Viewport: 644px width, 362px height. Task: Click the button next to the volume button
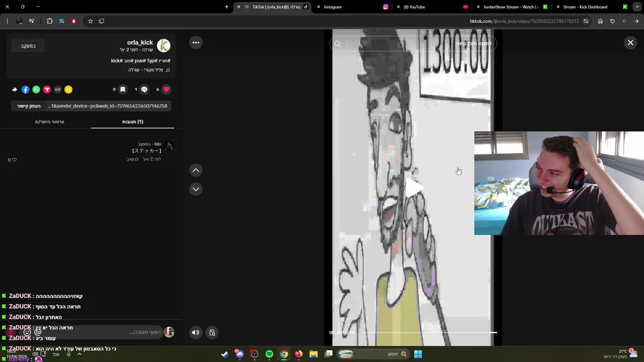212,332
